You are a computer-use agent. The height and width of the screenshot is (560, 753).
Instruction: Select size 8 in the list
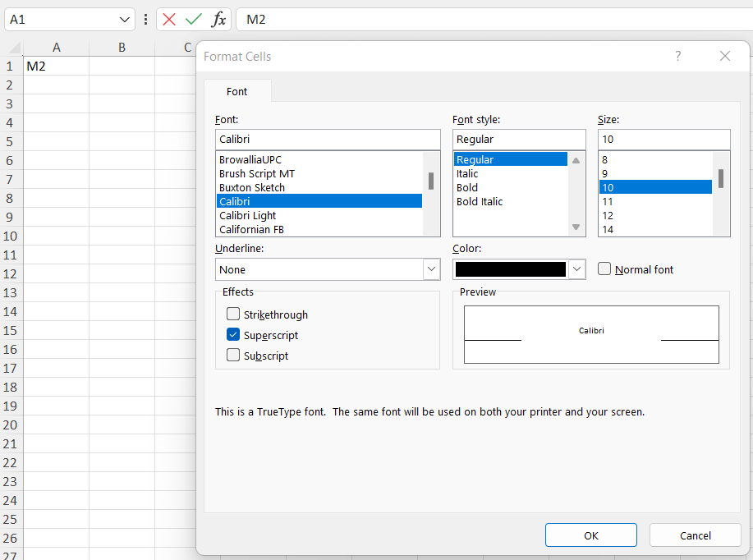(x=655, y=159)
